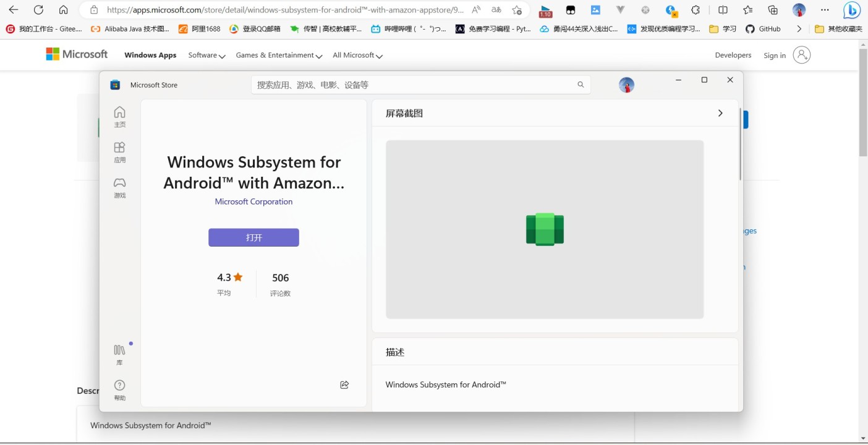Click the share icon on the app card

344,384
